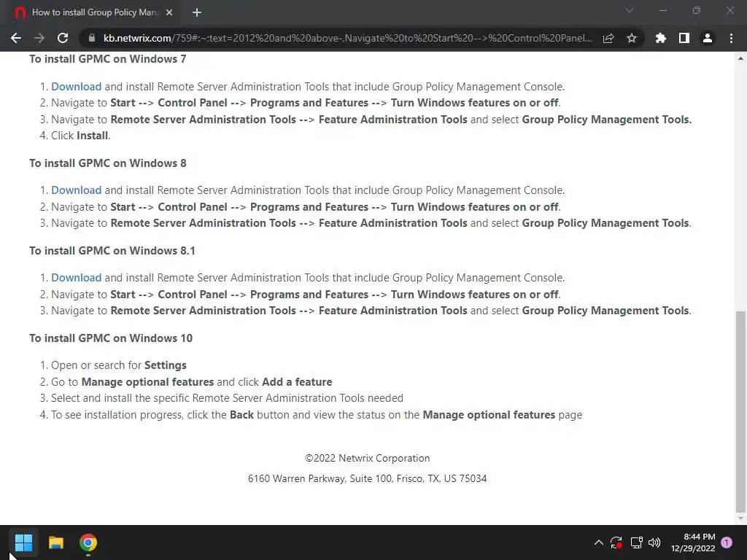
Task: Share this page via address bar icon
Action: (x=608, y=38)
